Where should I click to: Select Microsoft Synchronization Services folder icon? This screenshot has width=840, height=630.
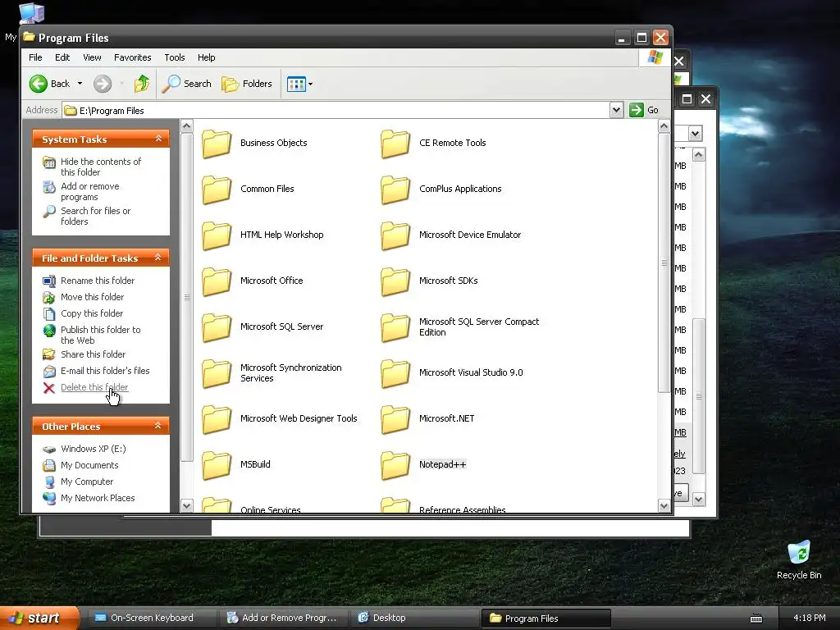click(217, 373)
